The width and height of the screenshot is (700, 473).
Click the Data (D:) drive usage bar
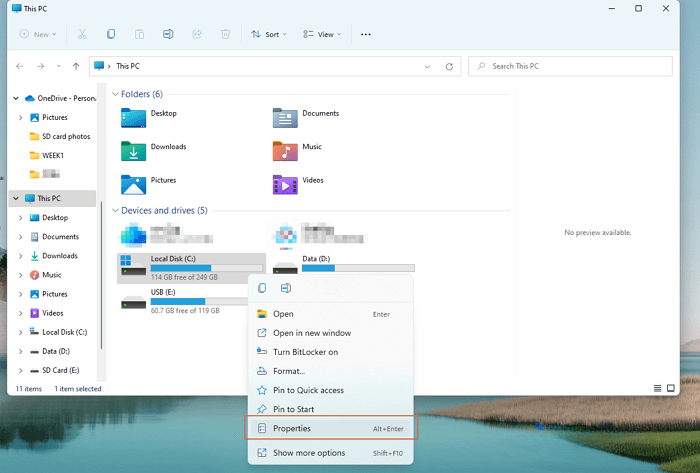(x=358, y=268)
